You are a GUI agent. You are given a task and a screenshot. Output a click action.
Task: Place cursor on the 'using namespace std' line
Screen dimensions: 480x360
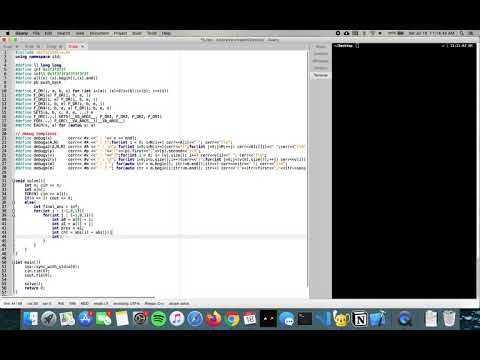point(38,57)
